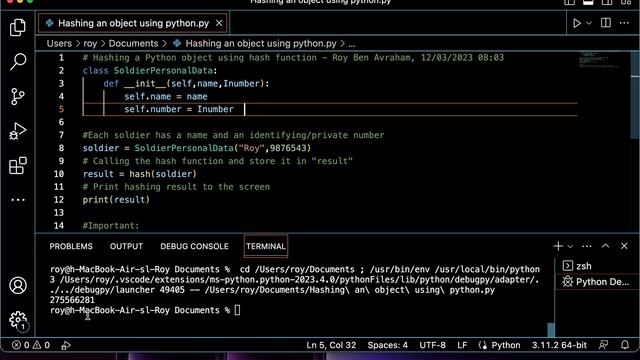Image resolution: width=640 pixels, height=360 pixels.
Task: Click the soldier assignment on line 8
Action: 197,148
